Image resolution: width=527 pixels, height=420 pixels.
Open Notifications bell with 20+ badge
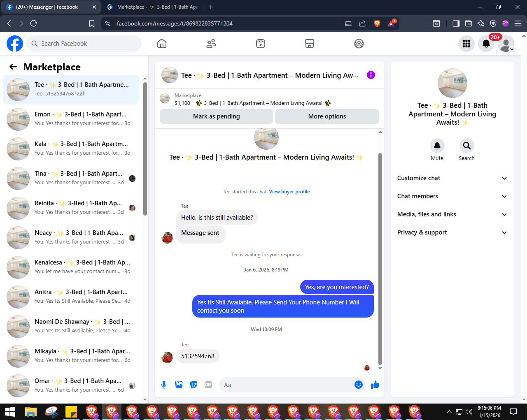(486, 44)
